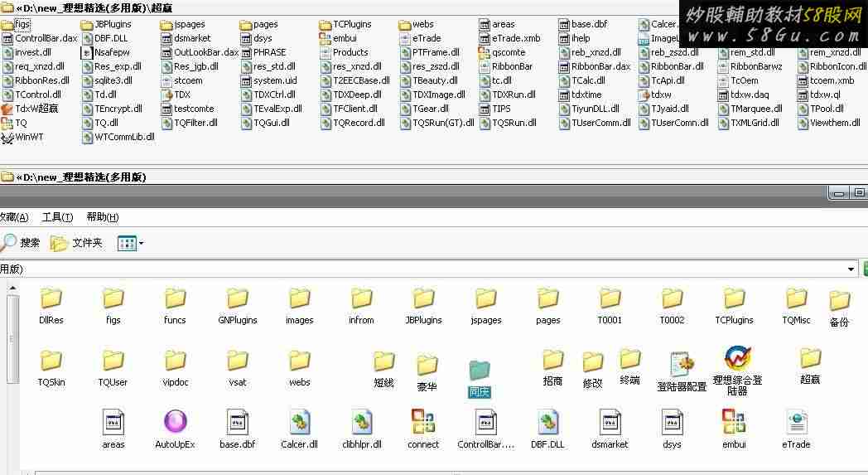Select Products file in the top list
The width and height of the screenshot is (868, 475).
click(344, 52)
